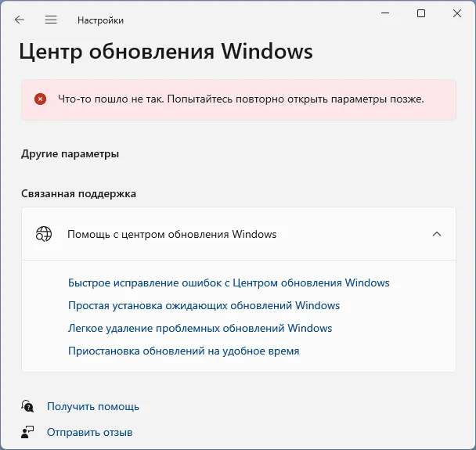The width and height of the screenshot is (476, 450).
Task: Open Простая установка ожидающих обновлений Windows link
Action: [x=204, y=305]
